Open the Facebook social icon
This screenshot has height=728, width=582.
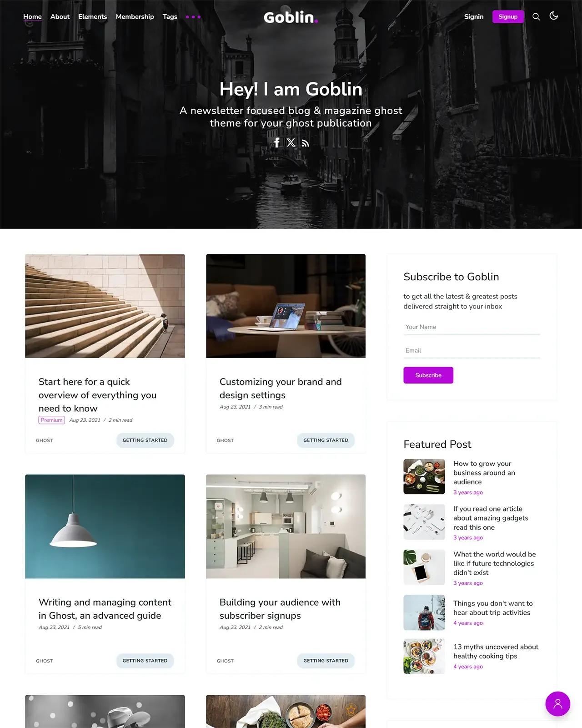pyautogui.click(x=277, y=142)
